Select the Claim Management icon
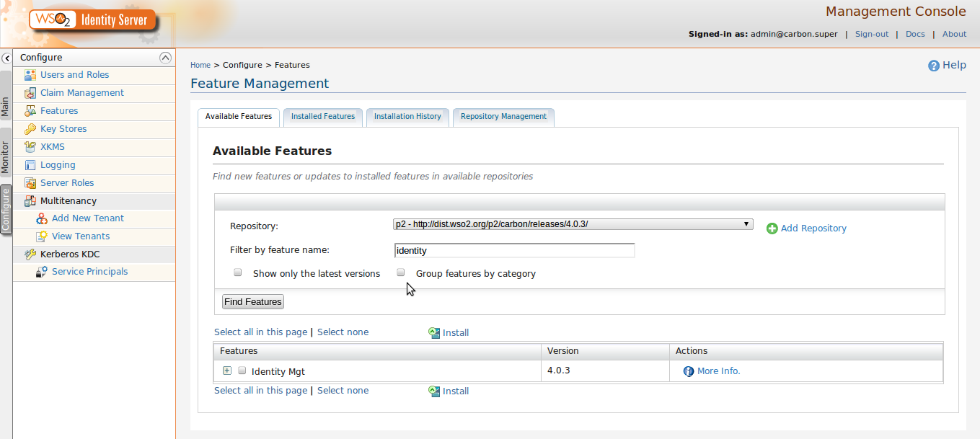Viewport: 980px width, 439px height. (30, 92)
